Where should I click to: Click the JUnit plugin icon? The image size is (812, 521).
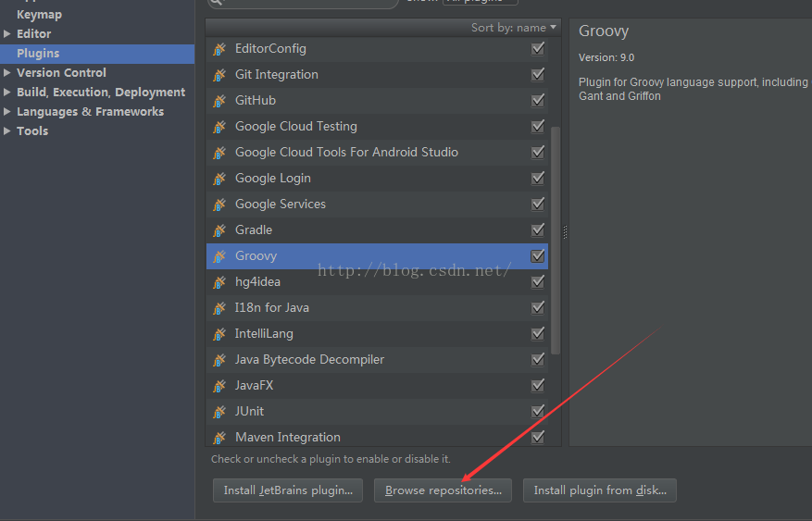(219, 411)
